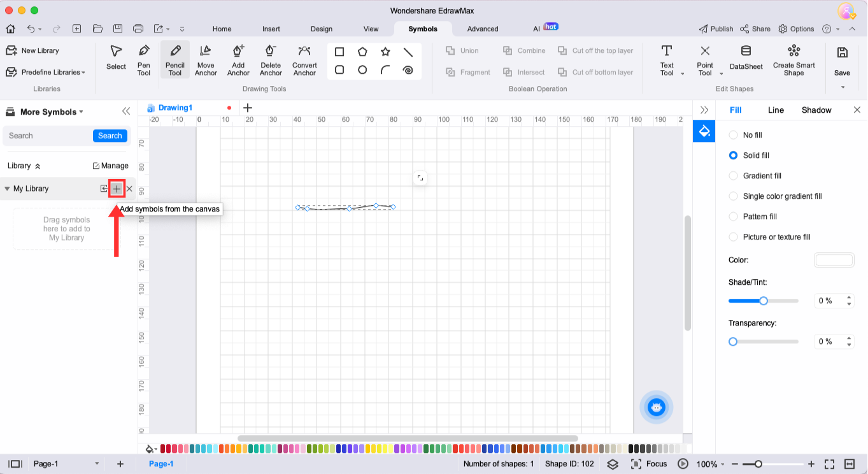Click the Shade/Tint slider
868x474 pixels.
click(x=764, y=301)
